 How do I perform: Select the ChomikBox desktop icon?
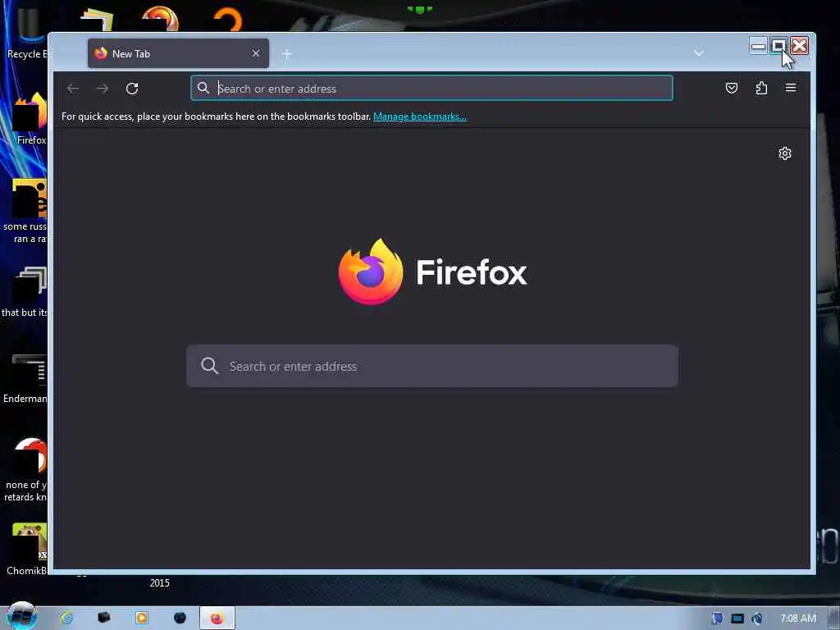[27, 549]
